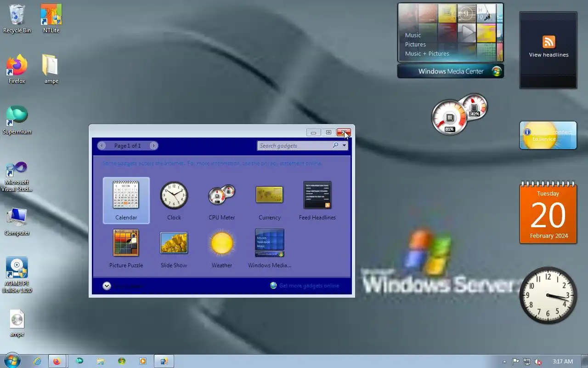
Task: Select the Calendar gadget in the gallery window
Action: tap(126, 200)
